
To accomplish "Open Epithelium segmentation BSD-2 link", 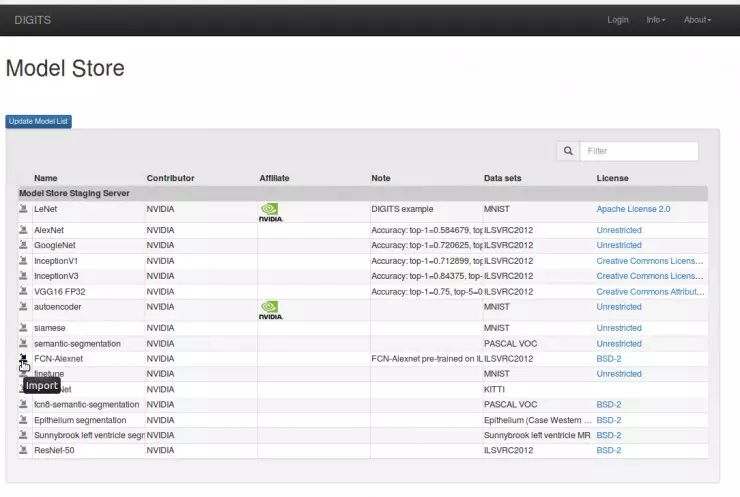I will [609, 420].
